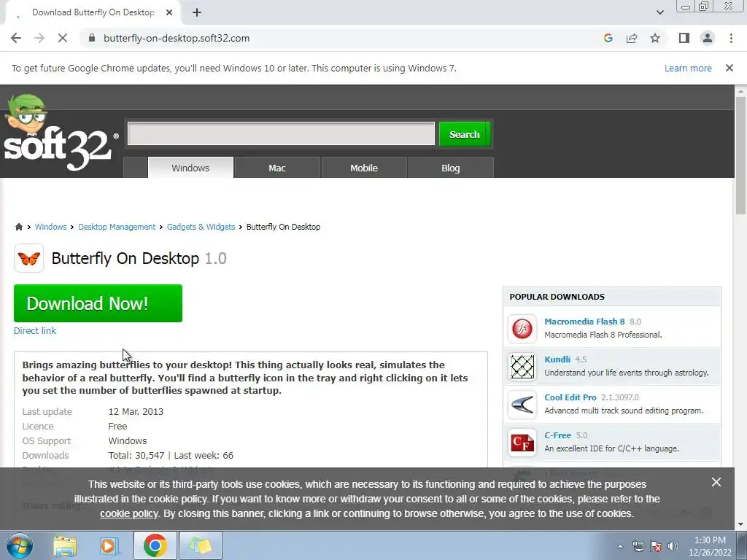Click Chrome icon in taskbar
The image size is (747, 560).
coord(155,545)
